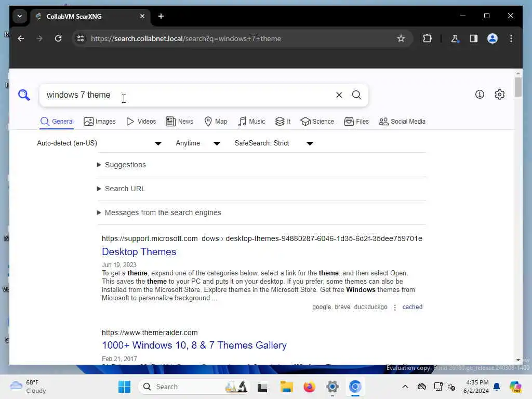The height and width of the screenshot is (399, 532).
Task: Open a new browser tab
Action: click(161, 16)
